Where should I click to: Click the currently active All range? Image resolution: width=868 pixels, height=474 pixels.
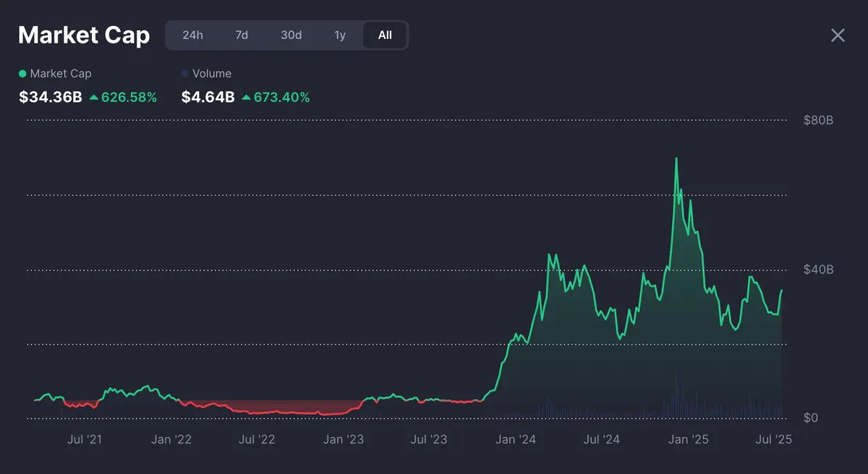pyautogui.click(x=384, y=35)
